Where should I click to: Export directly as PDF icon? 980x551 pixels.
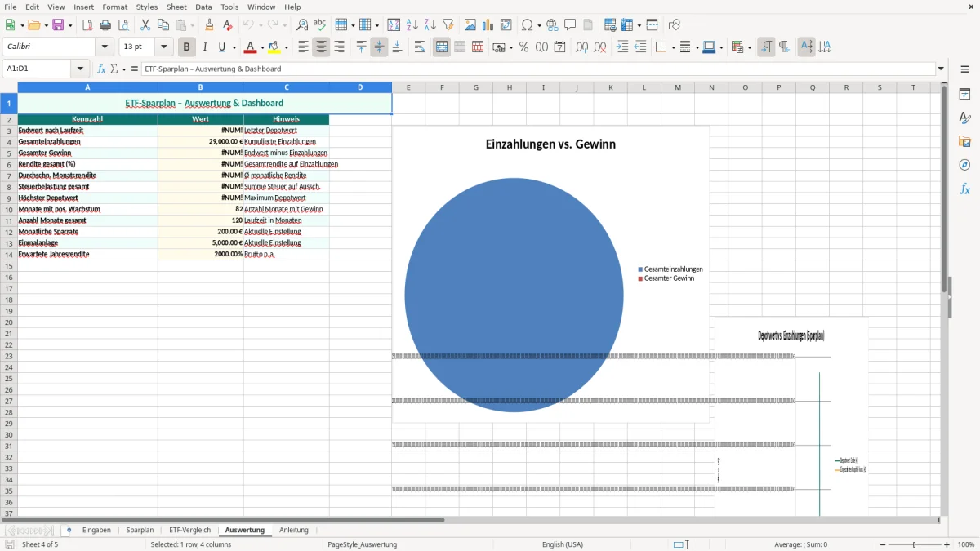point(87,25)
